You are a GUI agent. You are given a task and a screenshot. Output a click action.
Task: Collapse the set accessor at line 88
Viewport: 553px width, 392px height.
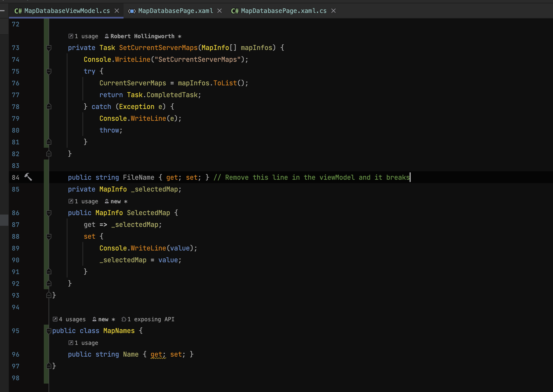pos(49,236)
